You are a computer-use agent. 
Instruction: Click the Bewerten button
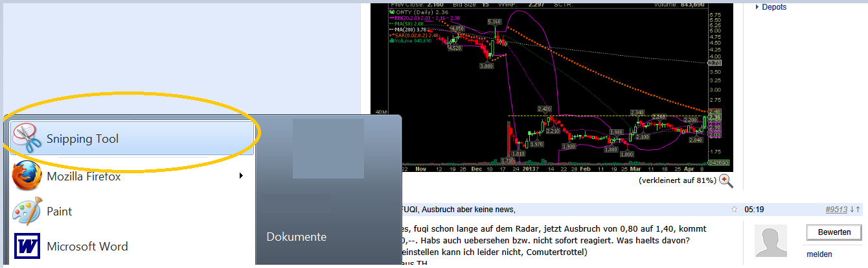pos(834,232)
